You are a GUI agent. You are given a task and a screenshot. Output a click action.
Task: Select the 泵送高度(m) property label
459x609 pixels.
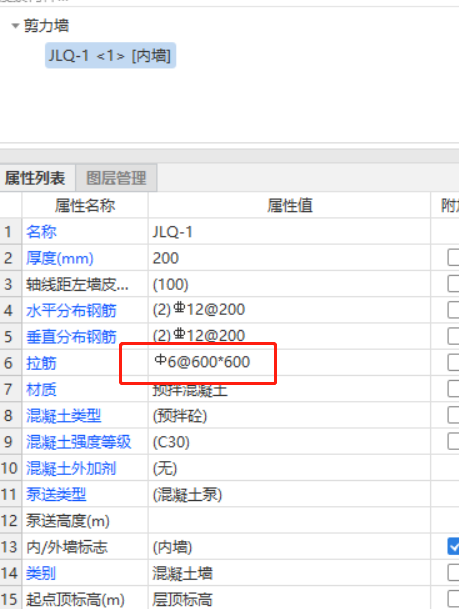point(68,521)
